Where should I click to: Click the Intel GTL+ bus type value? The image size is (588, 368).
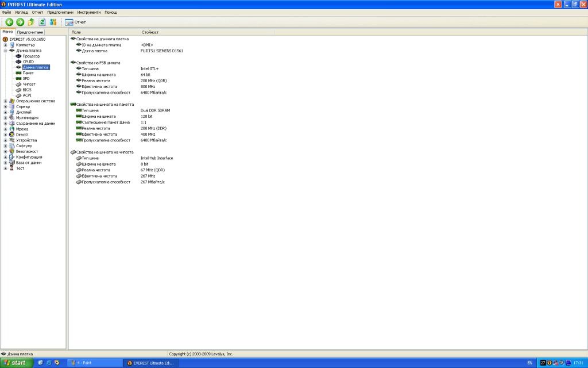[x=150, y=69]
